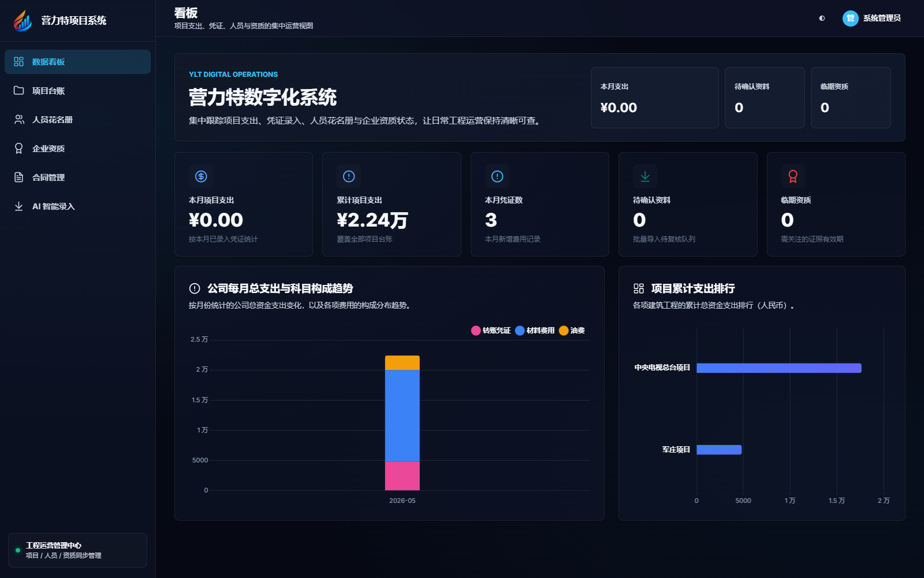Click the red badge icon on 临期资质 card
This screenshot has height=578, width=924.
pos(793,176)
